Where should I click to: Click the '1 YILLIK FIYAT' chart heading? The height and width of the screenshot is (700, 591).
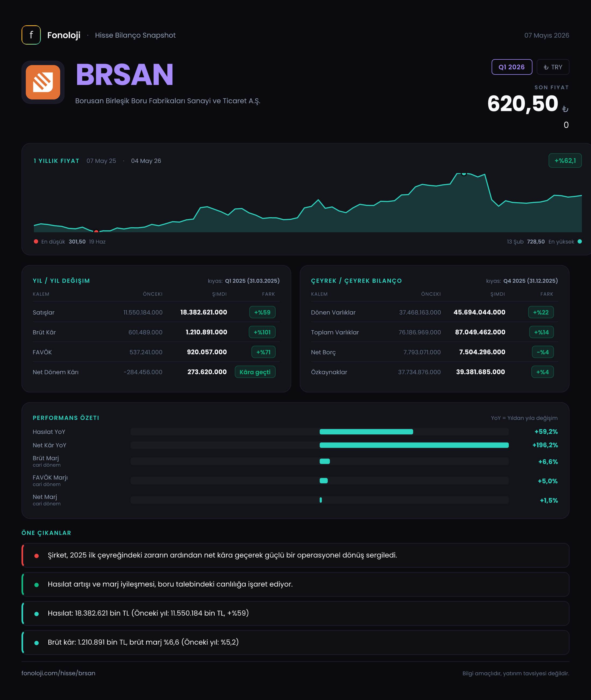click(x=57, y=161)
